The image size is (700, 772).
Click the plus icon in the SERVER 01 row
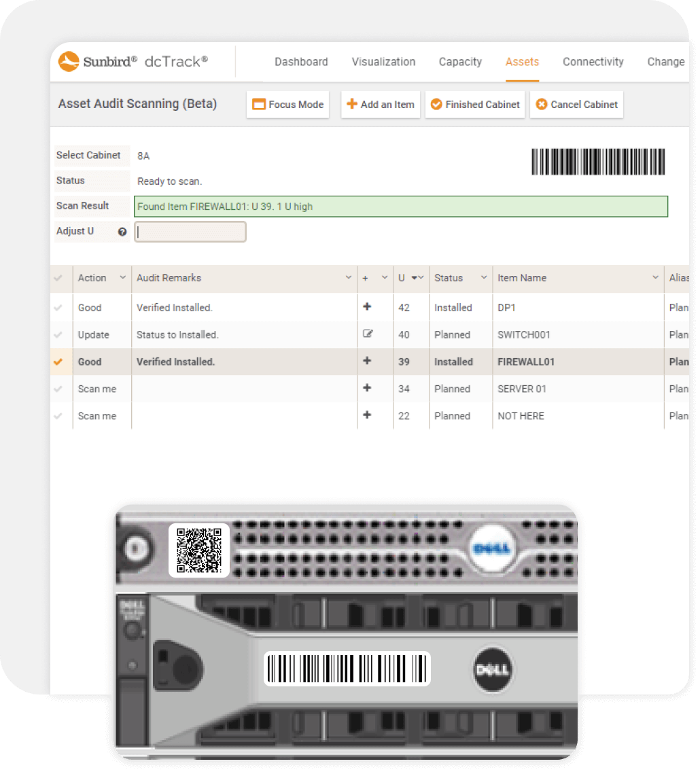coord(367,388)
